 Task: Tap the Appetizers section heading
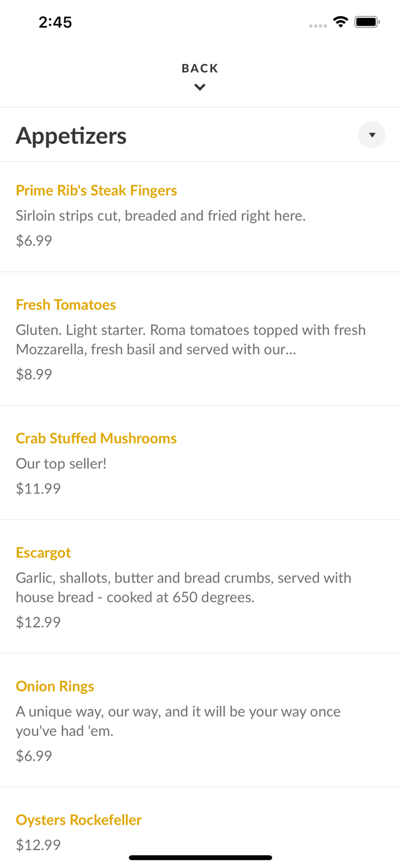click(71, 136)
